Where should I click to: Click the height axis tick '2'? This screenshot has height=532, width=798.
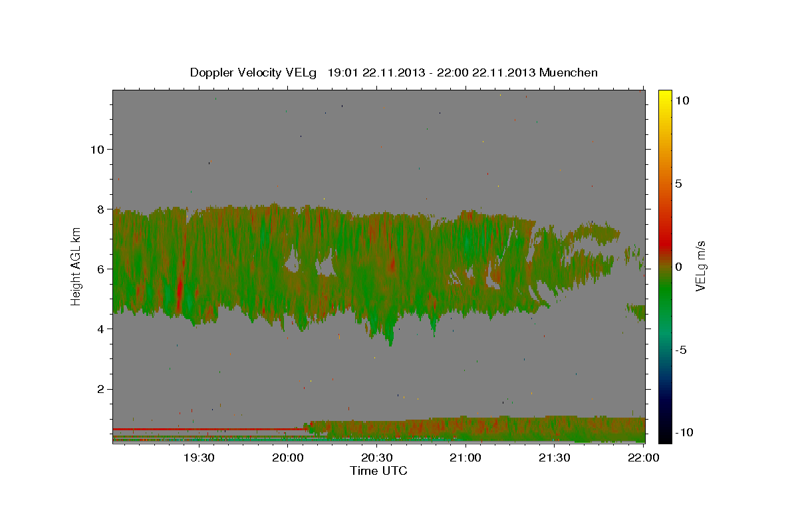(x=101, y=388)
